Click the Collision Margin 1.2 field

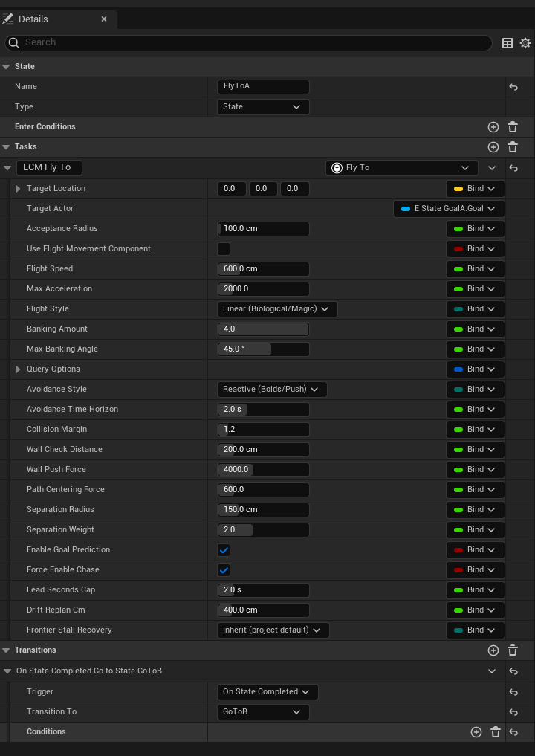tap(263, 429)
